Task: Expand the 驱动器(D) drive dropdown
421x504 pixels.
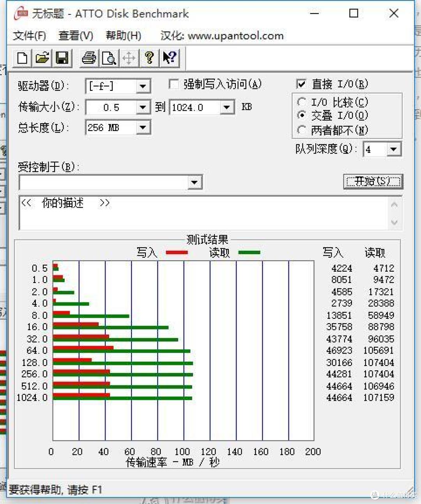Action: 143,86
